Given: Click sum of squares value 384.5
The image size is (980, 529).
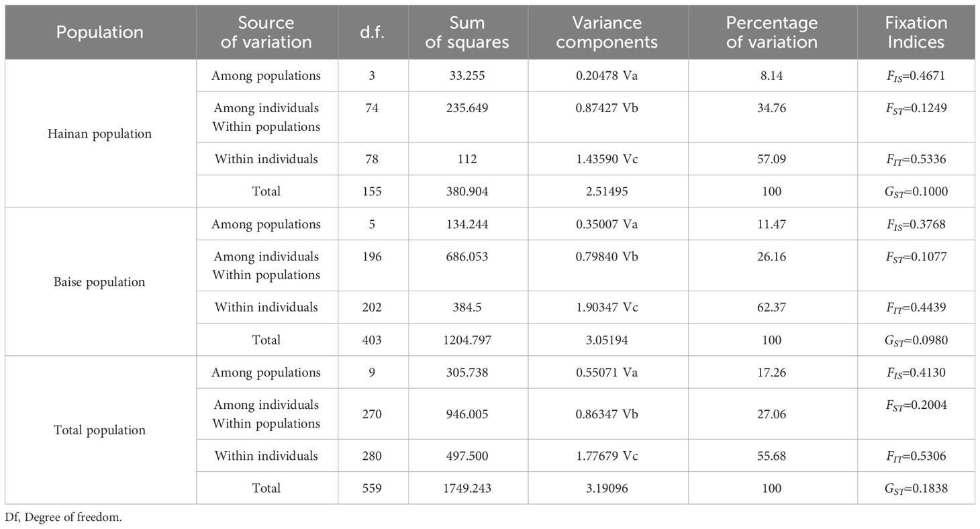Looking at the screenshot, I should coord(467,307).
